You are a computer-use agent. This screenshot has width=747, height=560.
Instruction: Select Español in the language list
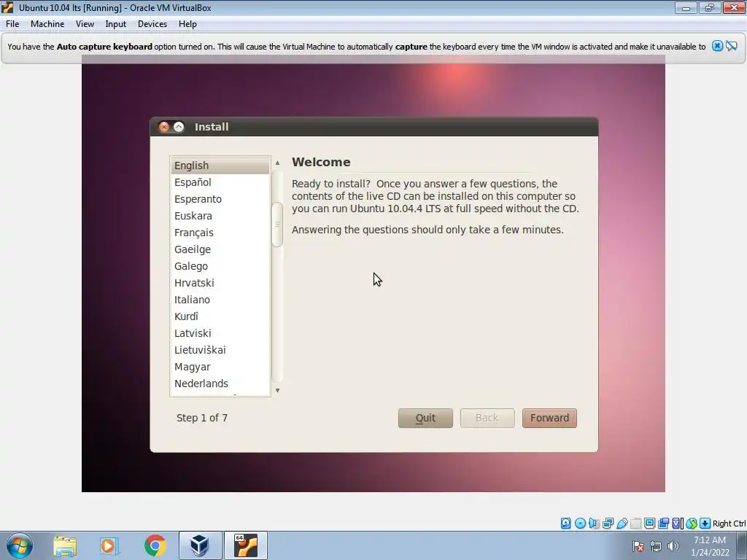tap(220, 182)
